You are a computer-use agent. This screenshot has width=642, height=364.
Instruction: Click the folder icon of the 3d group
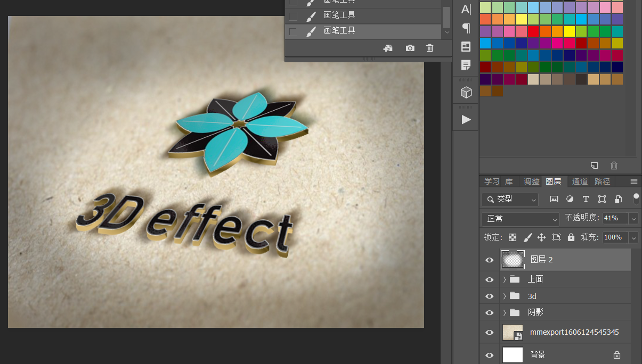(515, 296)
